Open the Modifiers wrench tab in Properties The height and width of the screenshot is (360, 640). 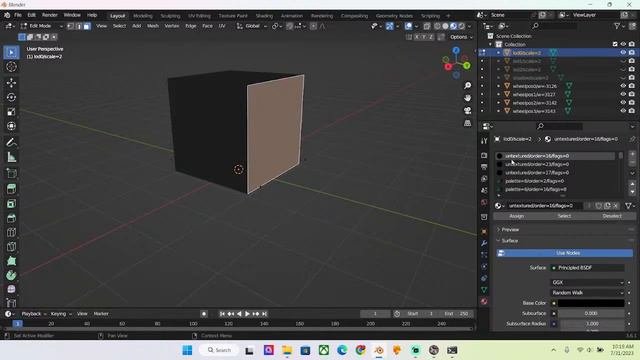coord(484,243)
